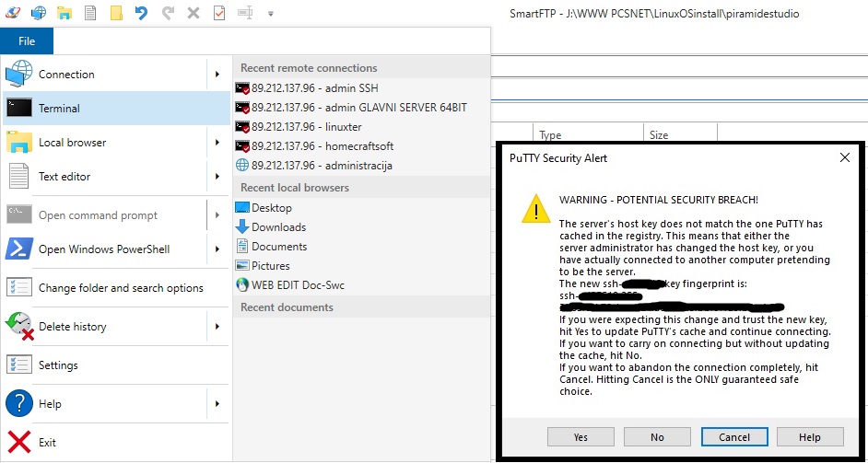Expand the Help submenu arrow
The image size is (868, 463).
pyautogui.click(x=217, y=404)
